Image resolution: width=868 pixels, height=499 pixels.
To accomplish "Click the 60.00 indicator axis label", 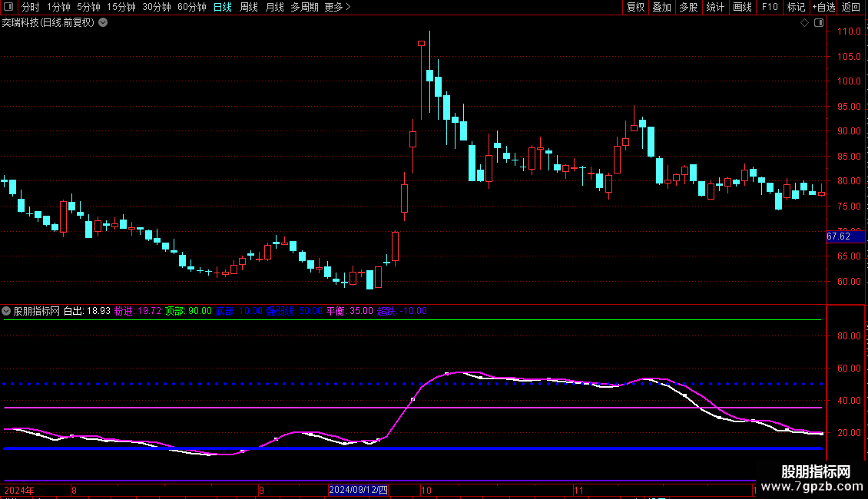I will click(849, 368).
